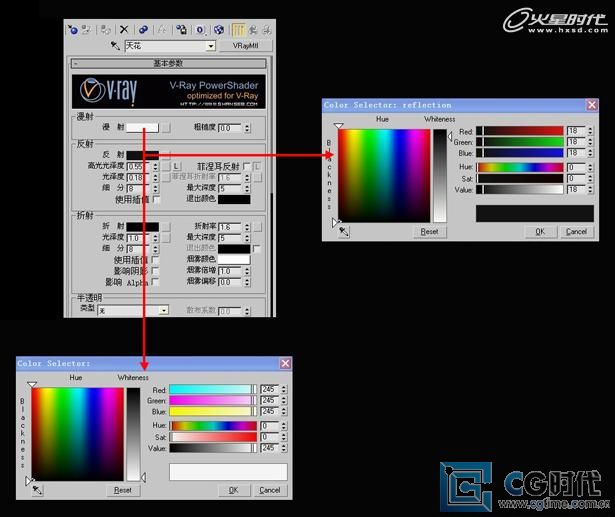Click the 烟雾倍增 spinner arrows
This screenshot has width=615, height=517.
[247, 271]
